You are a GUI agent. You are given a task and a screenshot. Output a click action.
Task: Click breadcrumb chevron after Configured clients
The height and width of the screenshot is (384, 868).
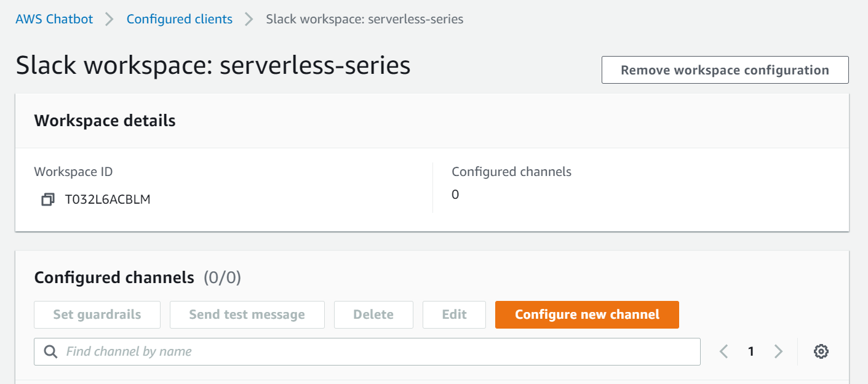[249, 19]
